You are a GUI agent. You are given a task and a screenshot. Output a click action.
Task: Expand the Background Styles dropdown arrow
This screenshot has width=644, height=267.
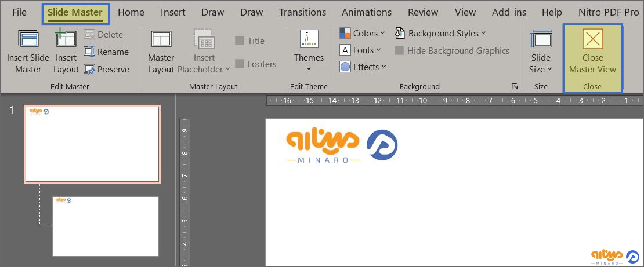[483, 33]
